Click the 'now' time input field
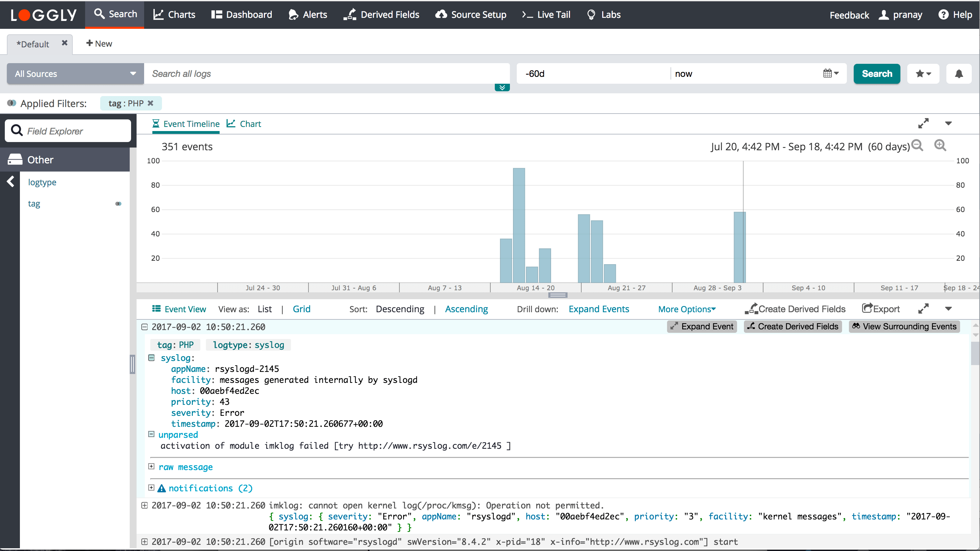980x551 pixels. [746, 73]
